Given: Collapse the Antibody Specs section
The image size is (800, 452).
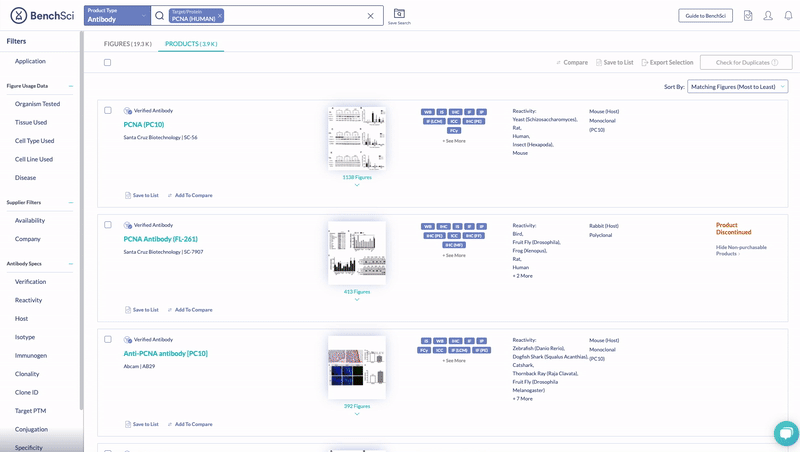Looking at the screenshot, I should coord(71,264).
